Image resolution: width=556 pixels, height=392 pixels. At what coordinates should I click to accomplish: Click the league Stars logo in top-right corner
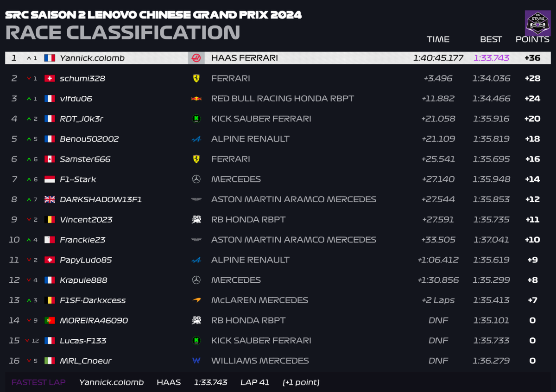click(537, 23)
